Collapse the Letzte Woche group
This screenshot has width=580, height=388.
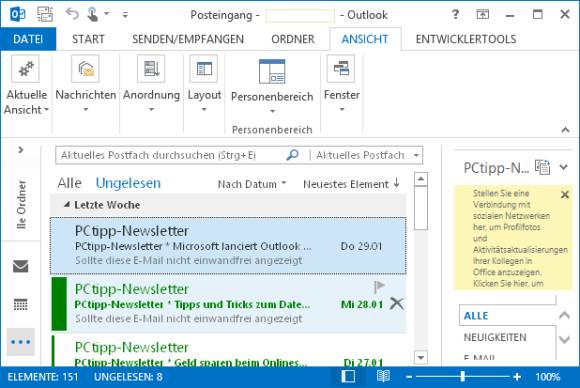point(67,205)
